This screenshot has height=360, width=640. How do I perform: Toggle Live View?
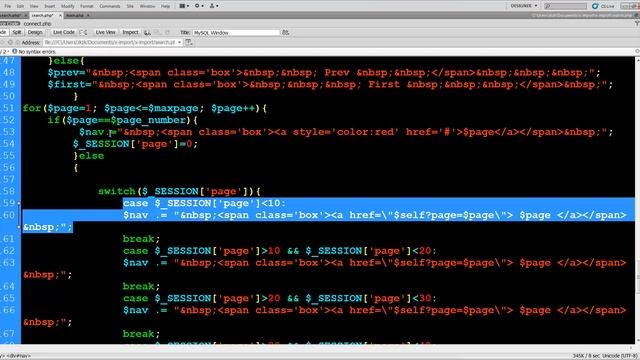(x=105, y=32)
